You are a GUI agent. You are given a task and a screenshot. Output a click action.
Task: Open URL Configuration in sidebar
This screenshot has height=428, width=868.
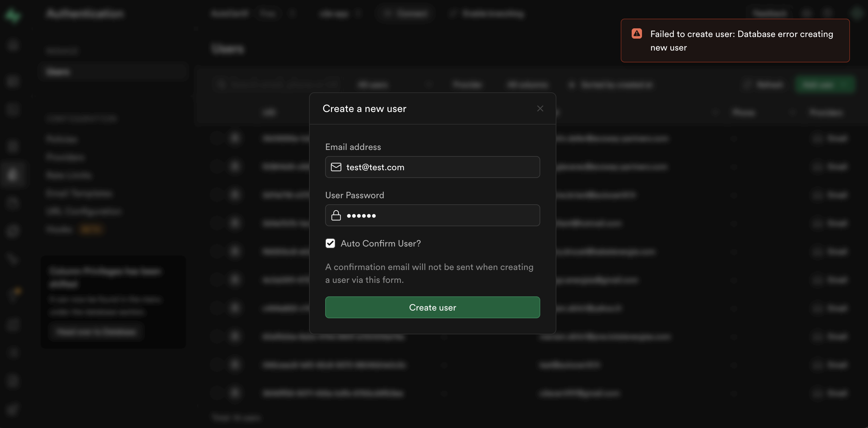tap(84, 211)
